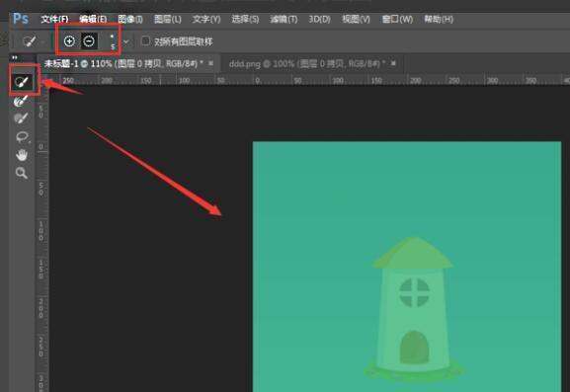Open the 视图(V) menu
This screenshot has width=570, height=392.
click(x=356, y=19)
